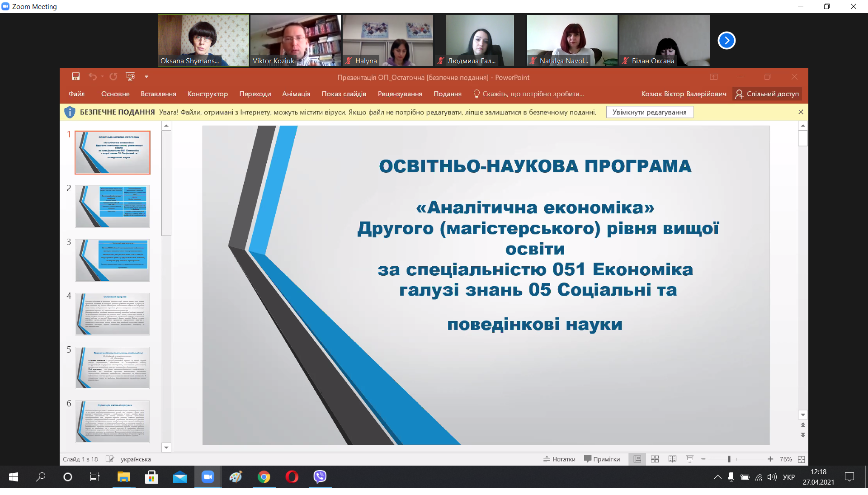Viewport: 868px width, 495px height.
Task: Select slide 4 thumbnail
Action: point(113,314)
